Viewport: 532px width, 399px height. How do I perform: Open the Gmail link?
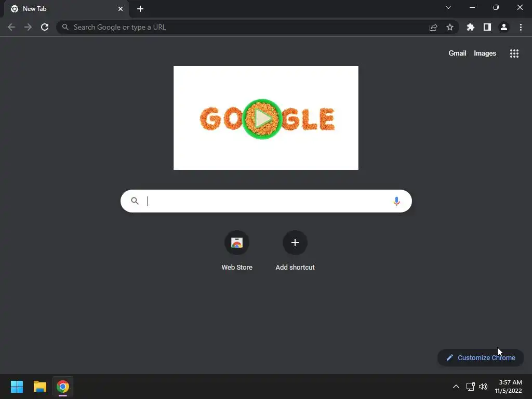[x=457, y=54]
